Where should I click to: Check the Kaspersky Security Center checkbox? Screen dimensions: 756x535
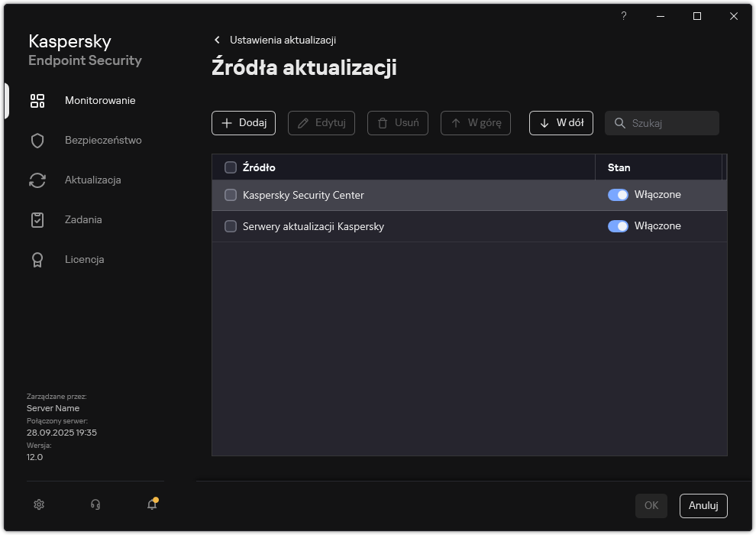(x=231, y=195)
